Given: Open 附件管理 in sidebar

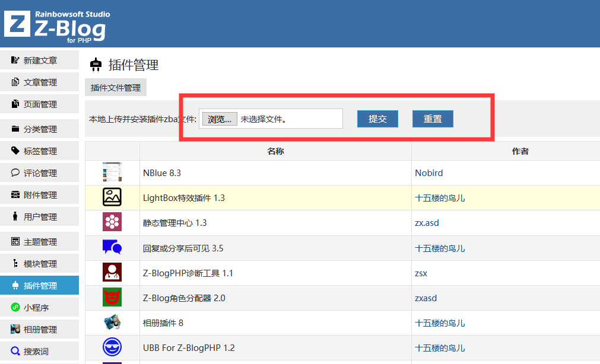Looking at the screenshot, I should point(39,194).
